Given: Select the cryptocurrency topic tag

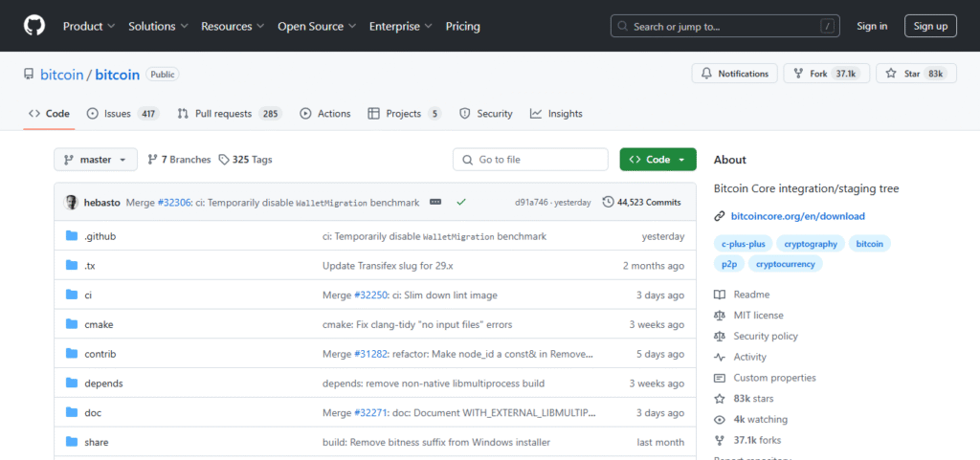Looking at the screenshot, I should click(x=786, y=263).
